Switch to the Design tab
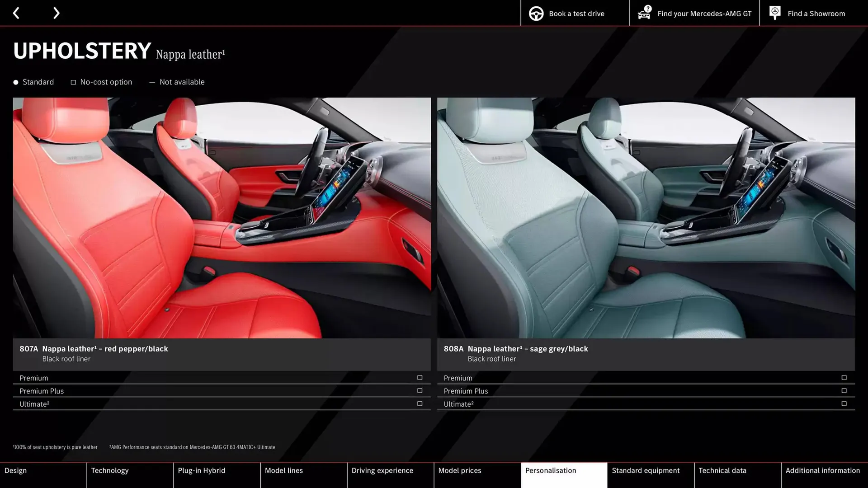This screenshot has width=868, height=488. point(43,475)
